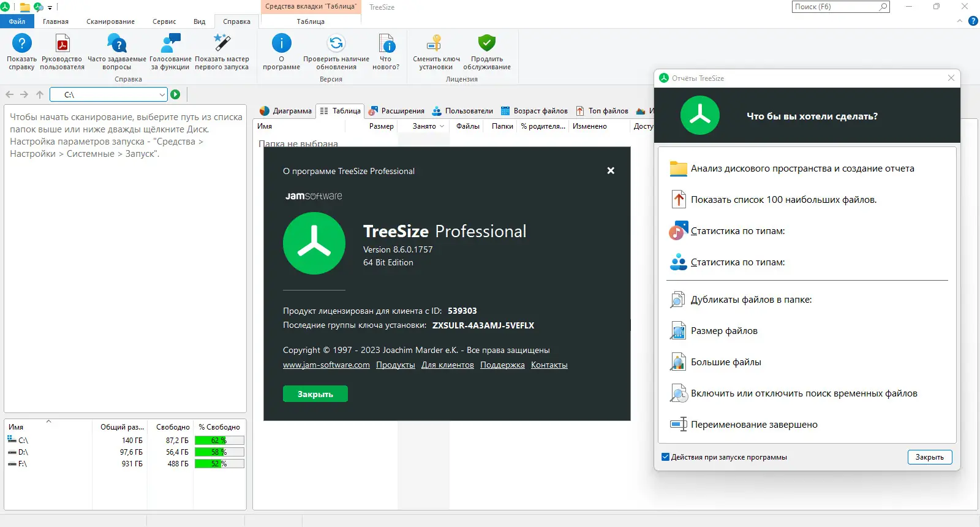The image size is (980, 527).
Task: Switch to the Сканирование ribbon tab
Action: click(110, 21)
